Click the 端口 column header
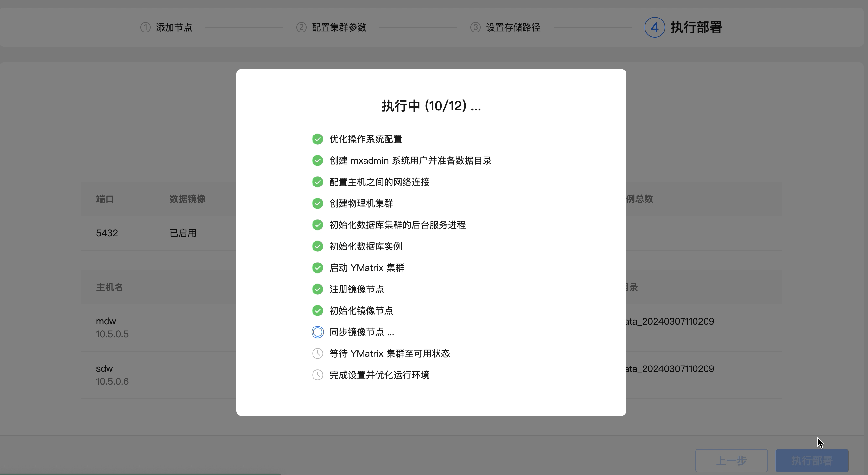The height and width of the screenshot is (475, 868). [105, 199]
